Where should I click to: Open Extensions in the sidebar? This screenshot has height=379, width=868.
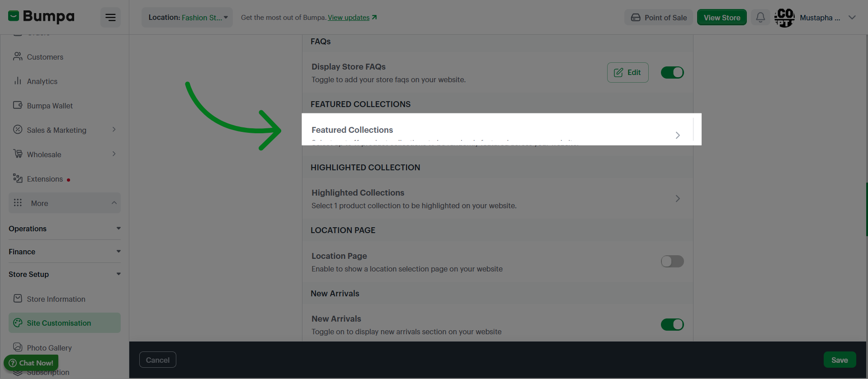65,179
